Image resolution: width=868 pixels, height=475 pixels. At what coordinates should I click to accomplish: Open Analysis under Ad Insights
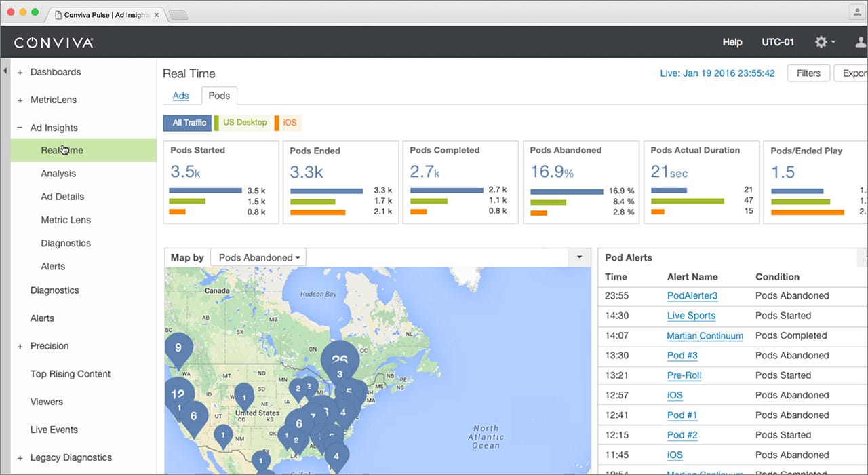(58, 174)
